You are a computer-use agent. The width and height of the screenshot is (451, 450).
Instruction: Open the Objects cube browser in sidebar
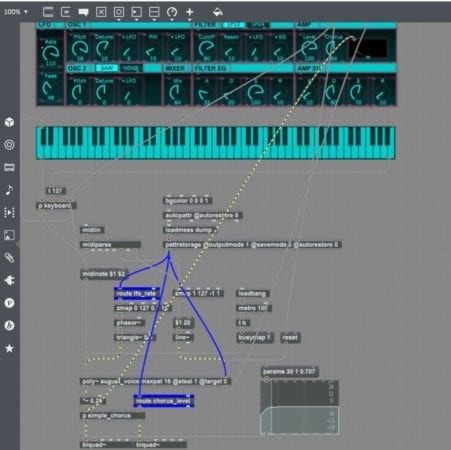(x=9, y=122)
